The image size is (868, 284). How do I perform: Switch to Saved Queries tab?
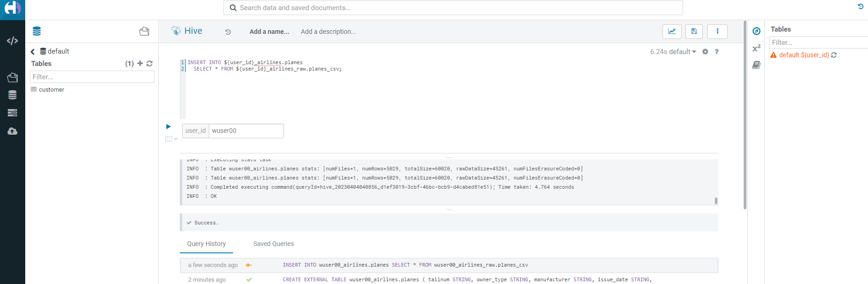(x=274, y=244)
